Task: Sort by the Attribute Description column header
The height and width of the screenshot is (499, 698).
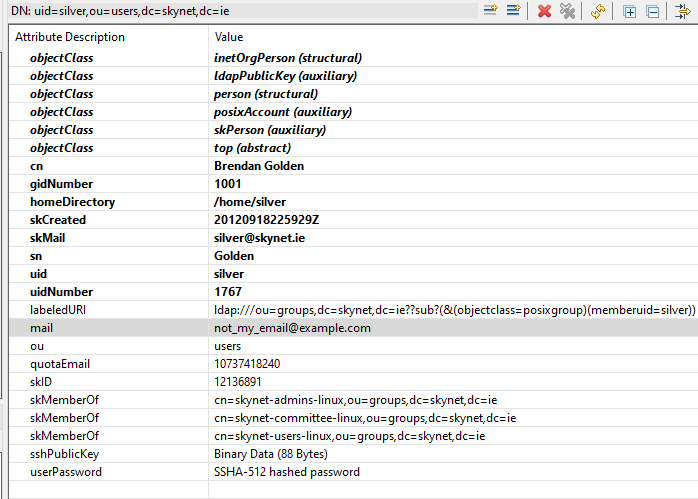Action: pos(70,37)
